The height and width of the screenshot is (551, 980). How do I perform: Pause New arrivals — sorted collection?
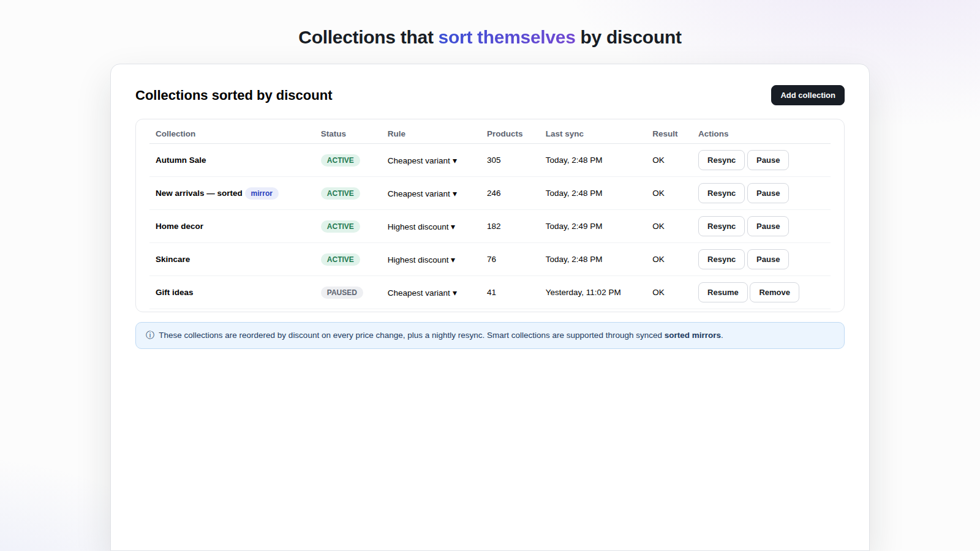[x=768, y=193]
